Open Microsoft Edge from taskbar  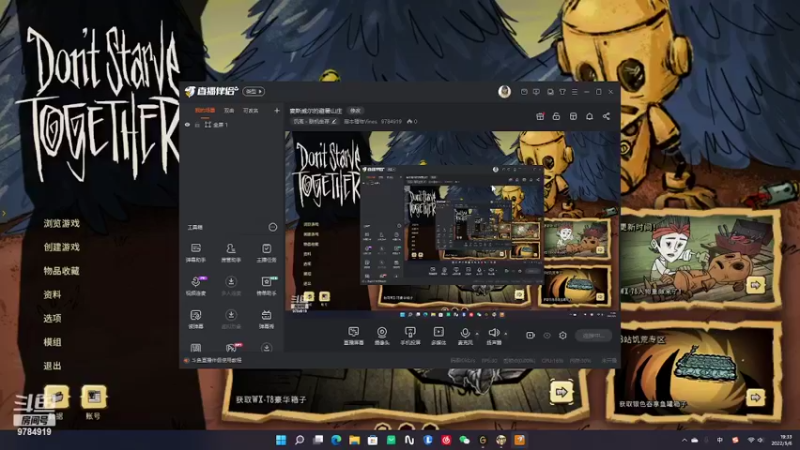pos(336,440)
